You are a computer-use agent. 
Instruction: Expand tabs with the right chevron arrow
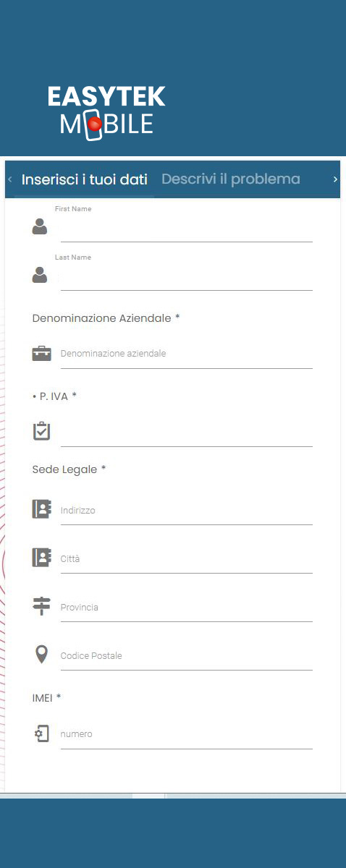click(335, 179)
